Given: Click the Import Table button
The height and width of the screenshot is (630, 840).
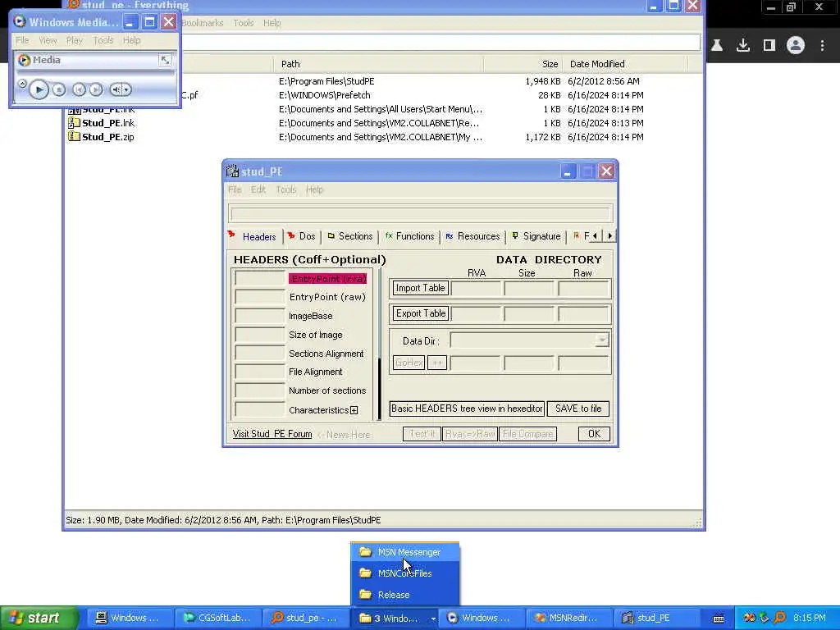Looking at the screenshot, I should (420, 288).
